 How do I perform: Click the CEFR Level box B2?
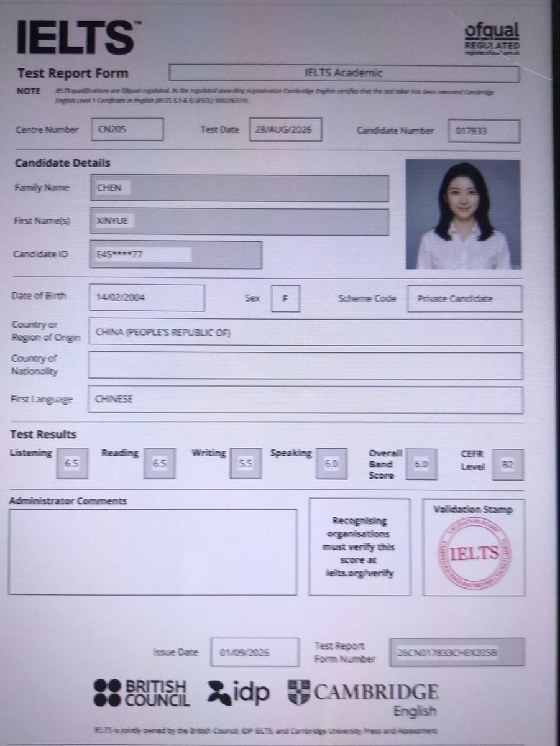(x=508, y=464)
